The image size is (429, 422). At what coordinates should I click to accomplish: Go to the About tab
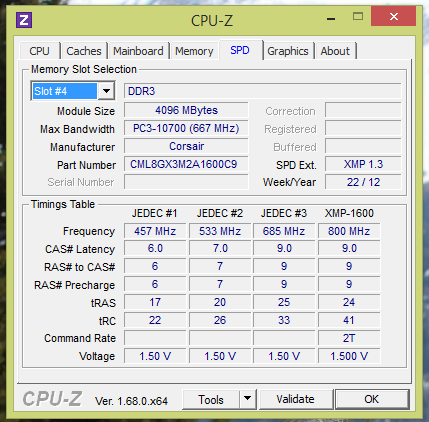[335, 51]
